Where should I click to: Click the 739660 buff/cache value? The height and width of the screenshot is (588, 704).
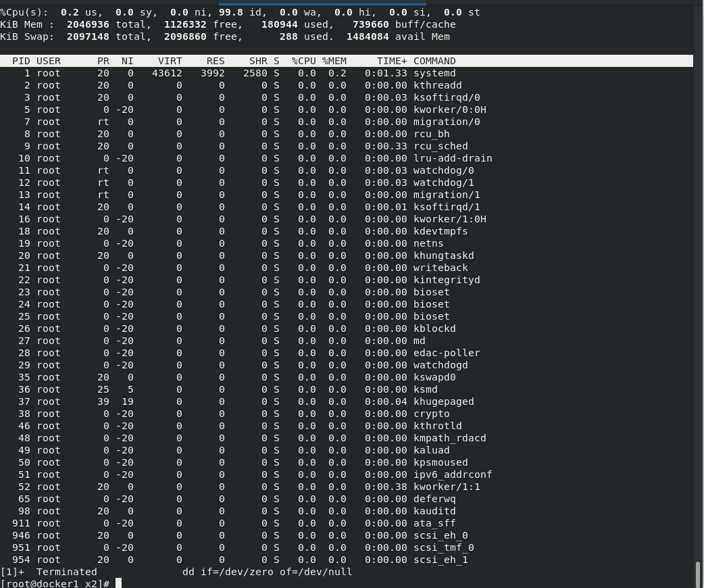(x=370, y=25)
